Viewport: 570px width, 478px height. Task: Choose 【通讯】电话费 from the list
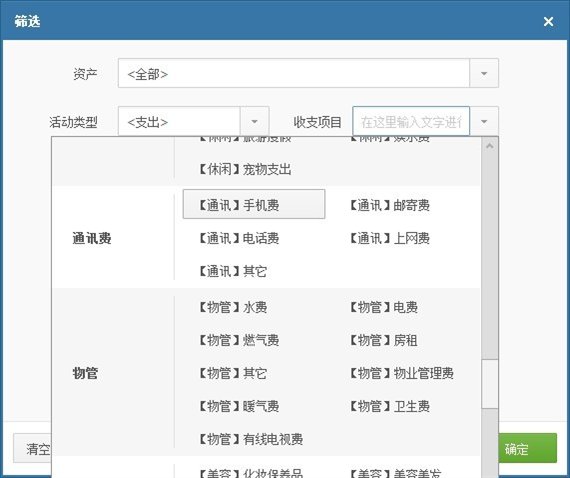(x=239, y=238)
